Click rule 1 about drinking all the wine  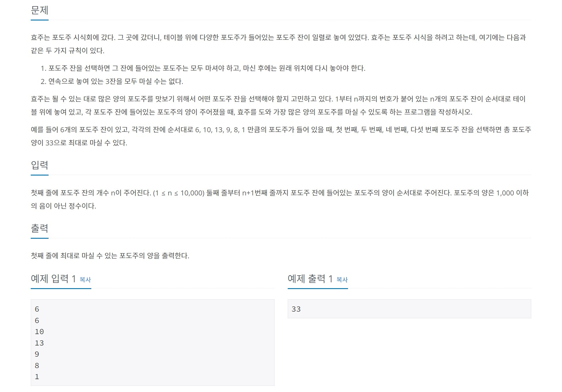point(203,68)
